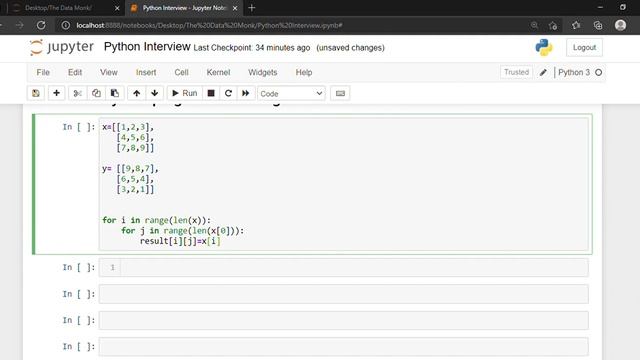The height and width of the screenshot is (360, 640).
Task: Copy selected cells using the copy icon
Action: click(x=96, y=93)
